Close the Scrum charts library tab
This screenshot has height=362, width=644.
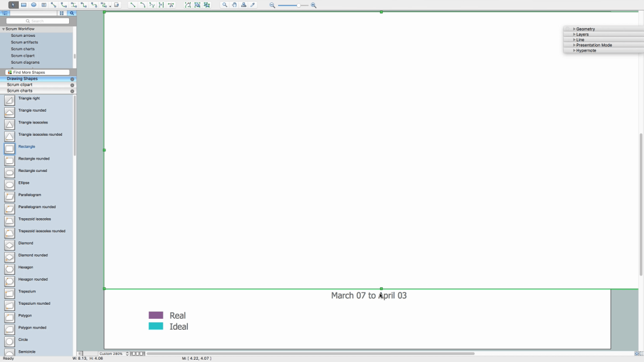pos(72,91)
